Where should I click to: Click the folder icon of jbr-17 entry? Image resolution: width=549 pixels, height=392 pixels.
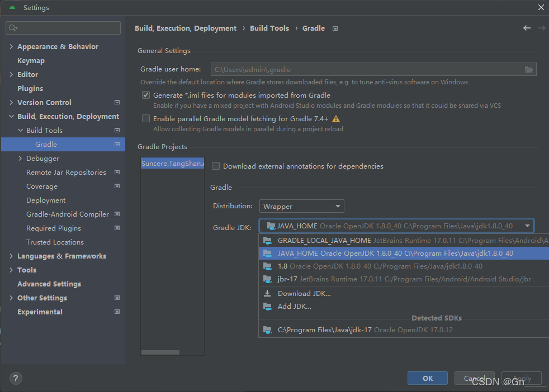click(x=267, y=279)
